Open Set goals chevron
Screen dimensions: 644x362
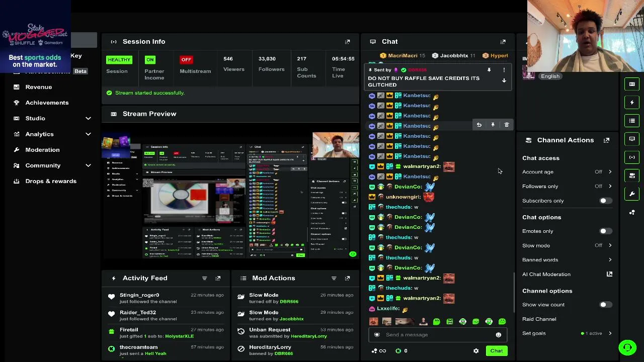coord(610,333)
